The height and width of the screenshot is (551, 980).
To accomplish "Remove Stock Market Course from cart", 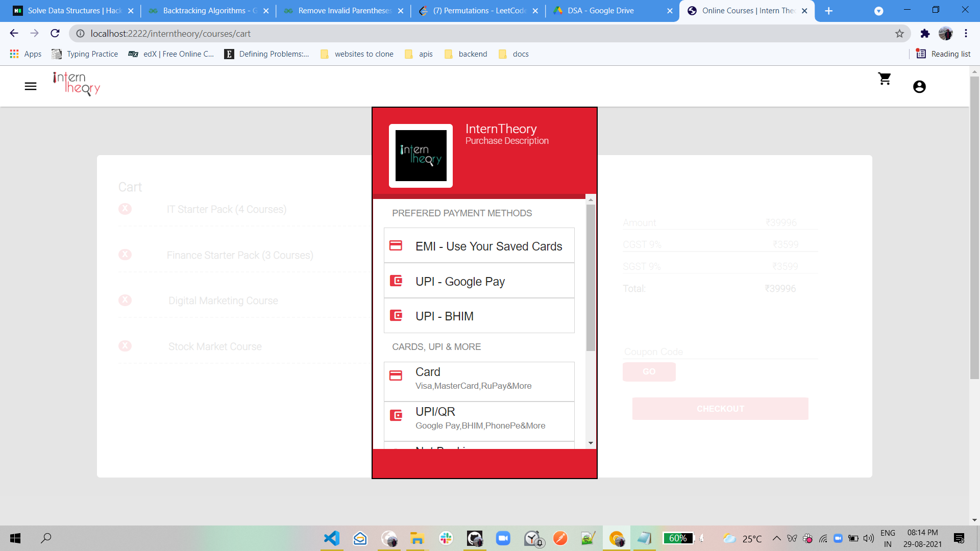I will coord(125,346).
